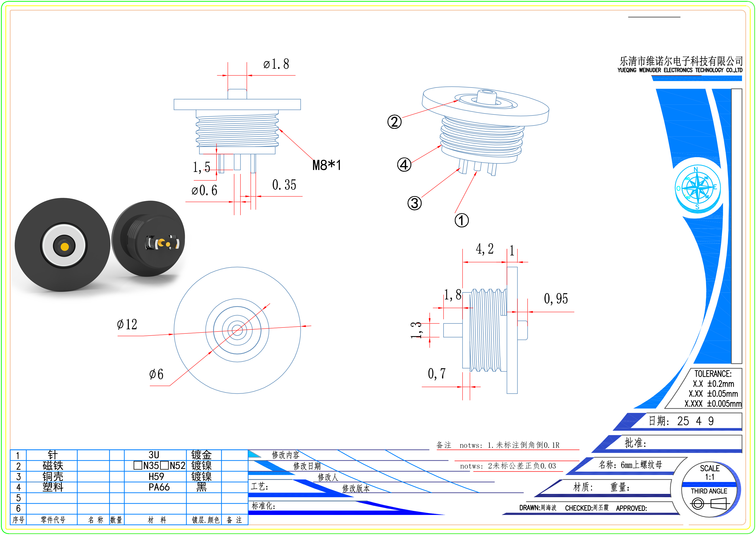The width and height of the screenshot is (756, 535).
Task: Select balloon number ④ callout
Action: [x=404, y=164]
